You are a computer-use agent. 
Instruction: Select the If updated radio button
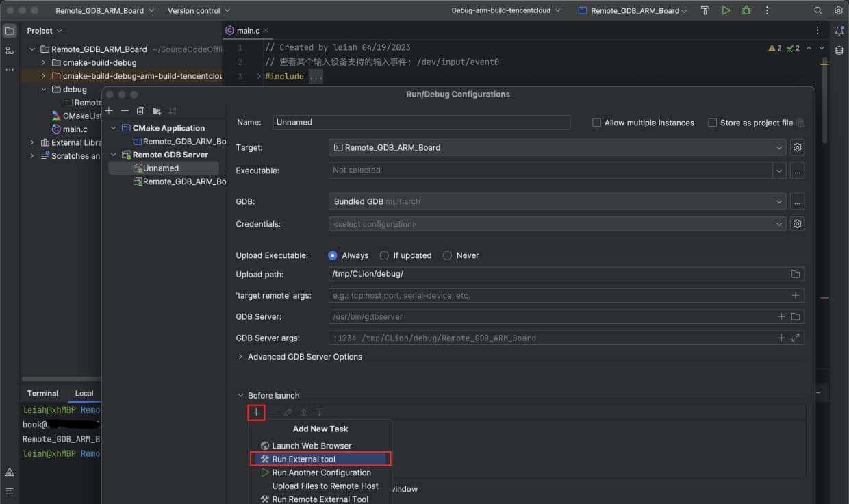384,255
